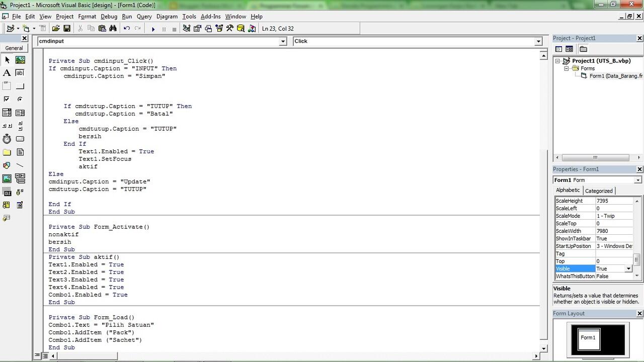Image resolution: width=644 pixels, height=362 pixels.
Task: Close the Properties - Form1 panel
Action: (640, 169)
